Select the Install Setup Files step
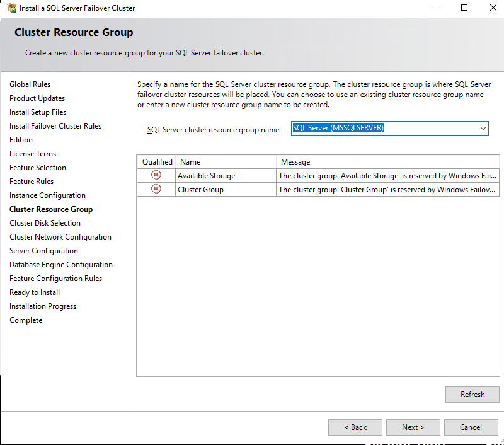 [38, 112]
